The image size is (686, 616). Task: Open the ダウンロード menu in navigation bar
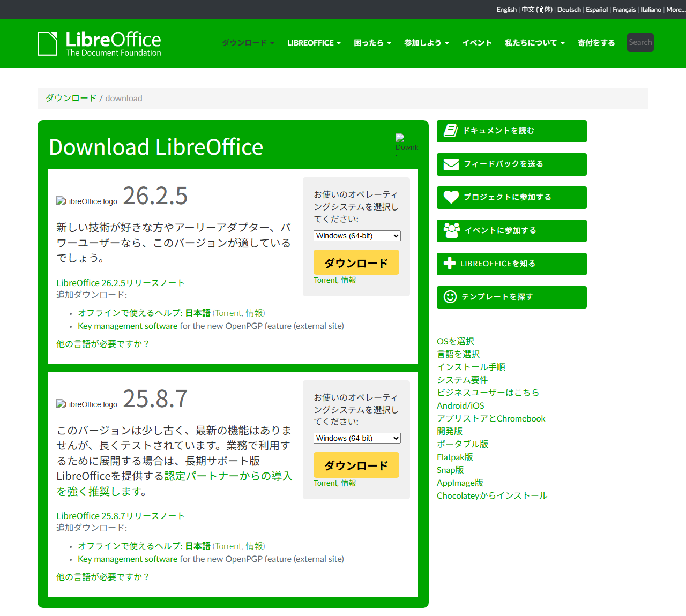[248, 43]
